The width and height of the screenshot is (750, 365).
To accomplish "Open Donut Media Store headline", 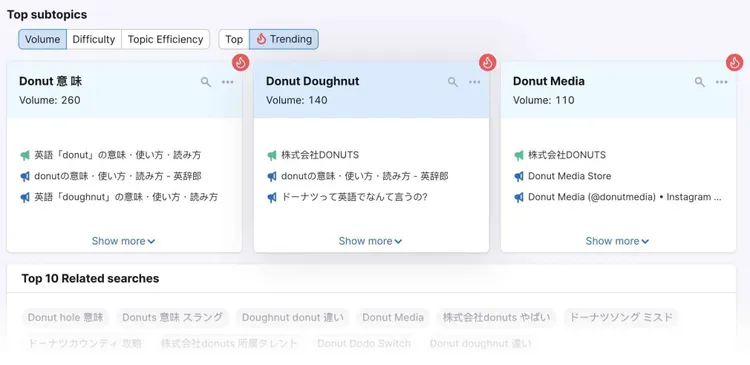I will [x=570, y=176].
